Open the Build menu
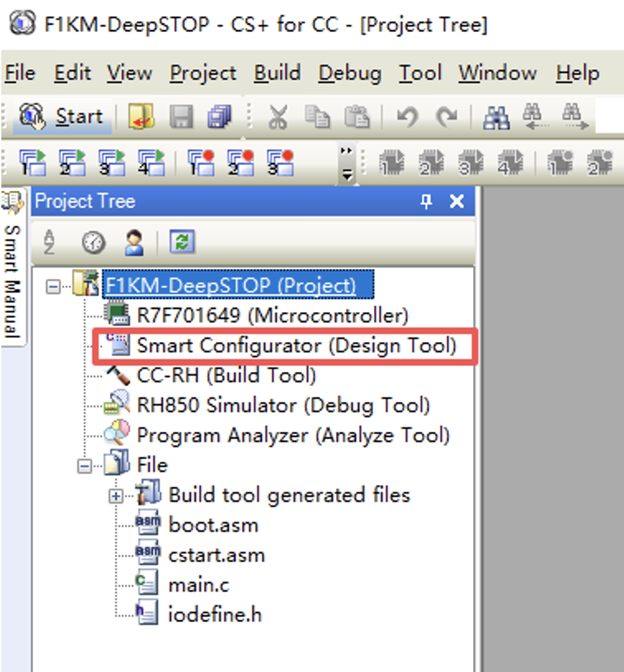Viewport: 624px width, 672px height. pos(277,73)
